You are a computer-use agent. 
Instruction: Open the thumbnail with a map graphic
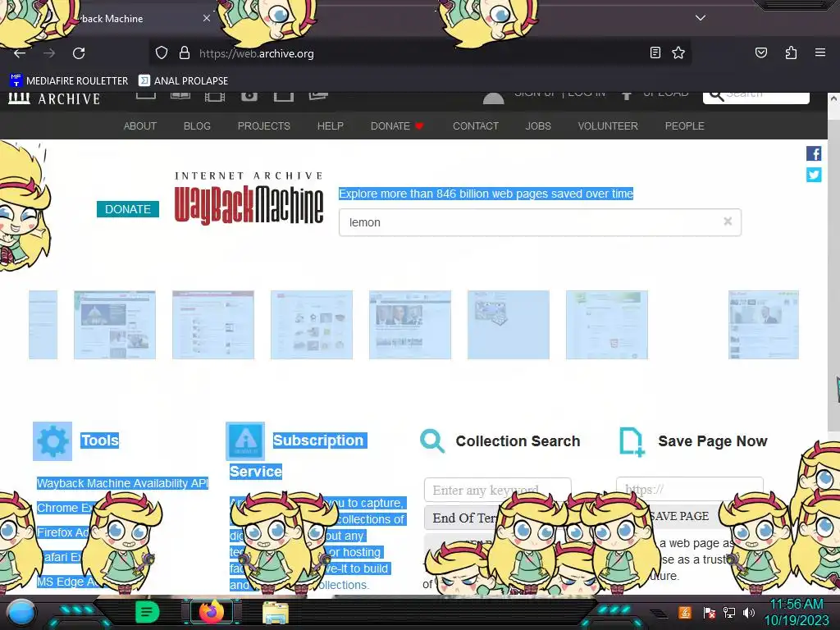pyautogui.click(x=509, y=325)
